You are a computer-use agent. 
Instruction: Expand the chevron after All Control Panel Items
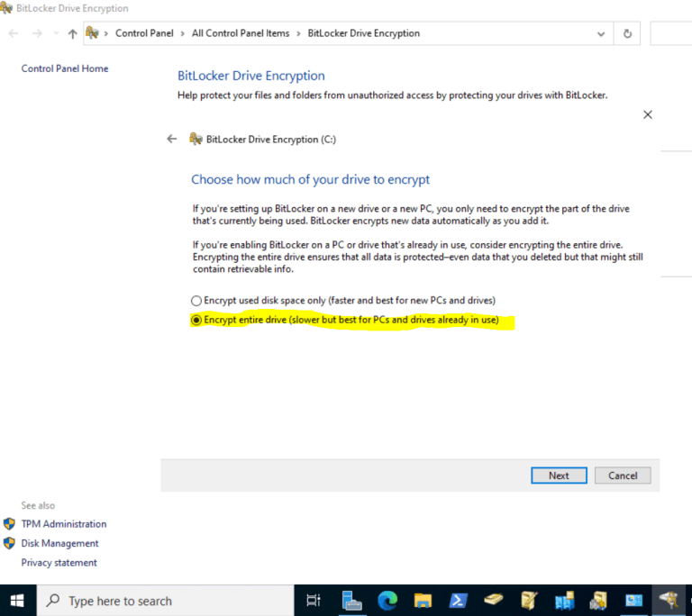298,34
